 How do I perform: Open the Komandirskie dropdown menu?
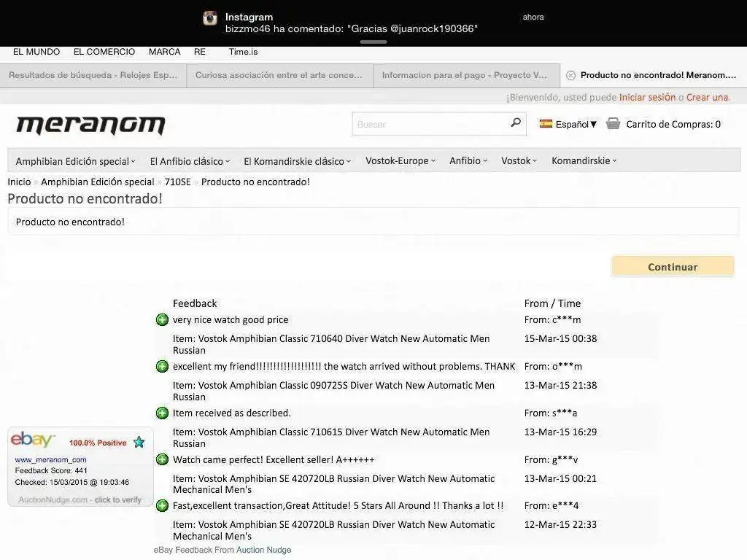[584, 161]
